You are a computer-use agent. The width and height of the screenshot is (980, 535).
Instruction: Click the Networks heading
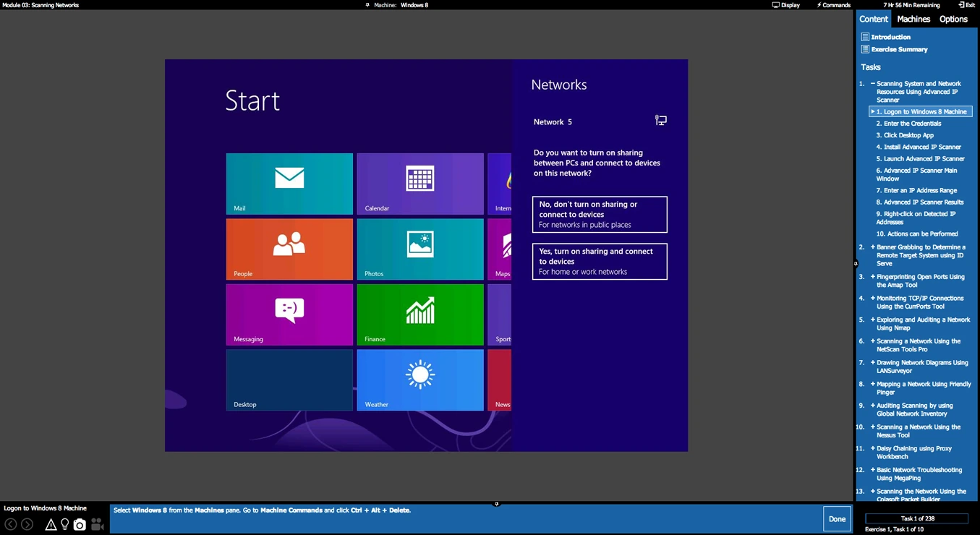(559, 85)
